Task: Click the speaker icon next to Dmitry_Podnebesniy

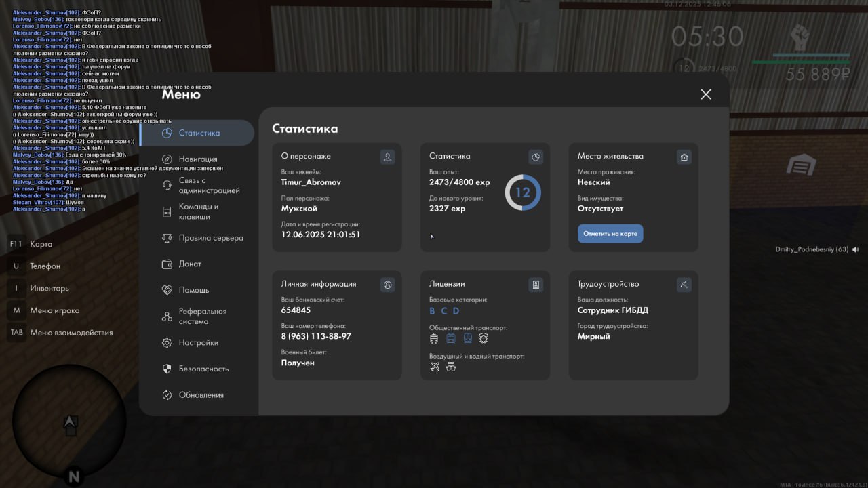Action: click(856, 249)
